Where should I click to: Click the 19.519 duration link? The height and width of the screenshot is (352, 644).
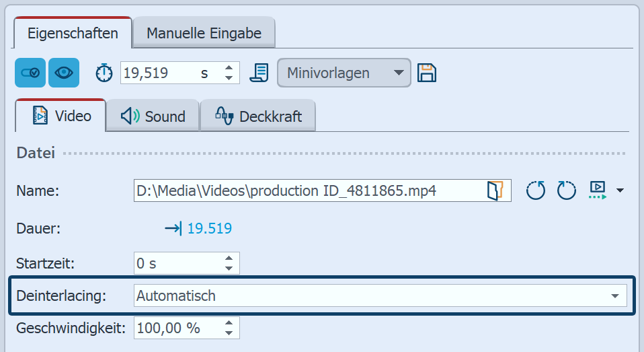[x=209, y=228]
